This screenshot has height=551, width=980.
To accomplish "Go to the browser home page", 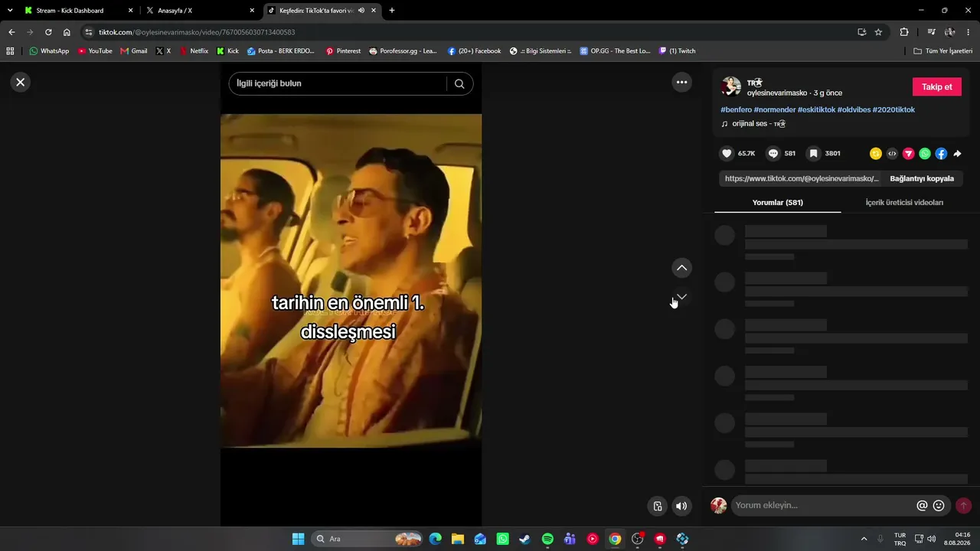I will [67, 32].
